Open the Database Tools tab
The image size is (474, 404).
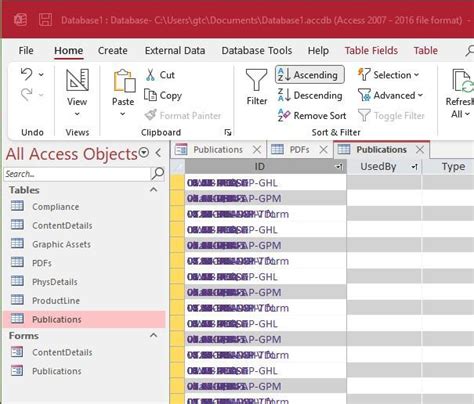tap(257, 51)
